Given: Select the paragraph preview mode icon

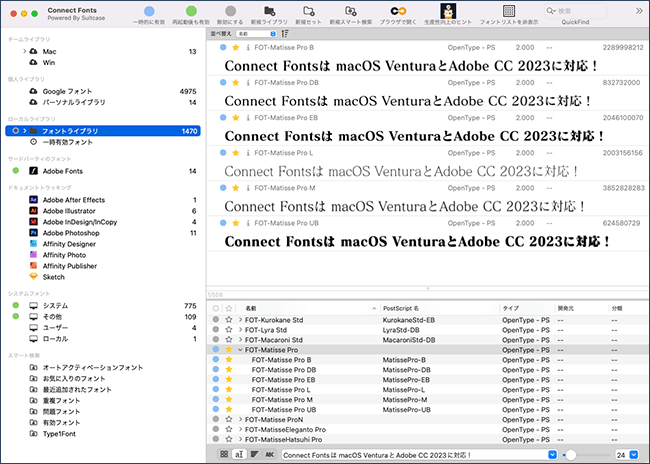Looking at the screenshot, I should (255, 454).
